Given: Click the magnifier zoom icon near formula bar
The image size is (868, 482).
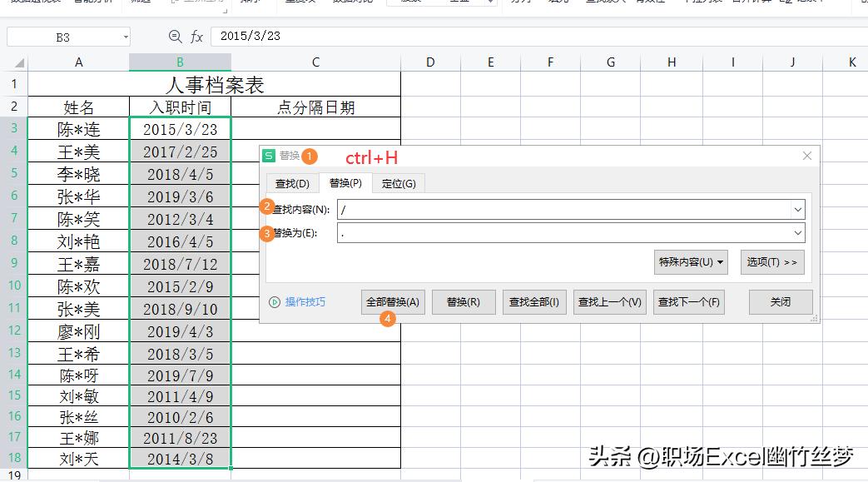Looking at the screenshot, I should pyautogui.click(x=175, y=36).
